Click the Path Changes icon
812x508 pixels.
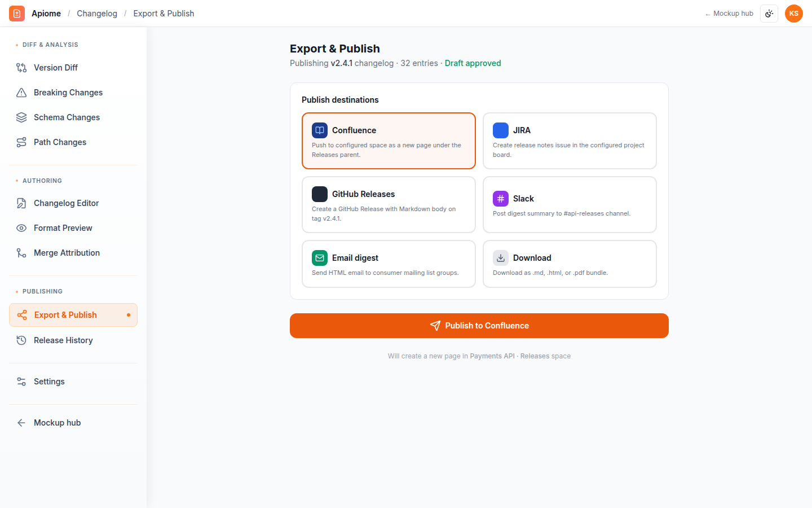coord(21,142)
